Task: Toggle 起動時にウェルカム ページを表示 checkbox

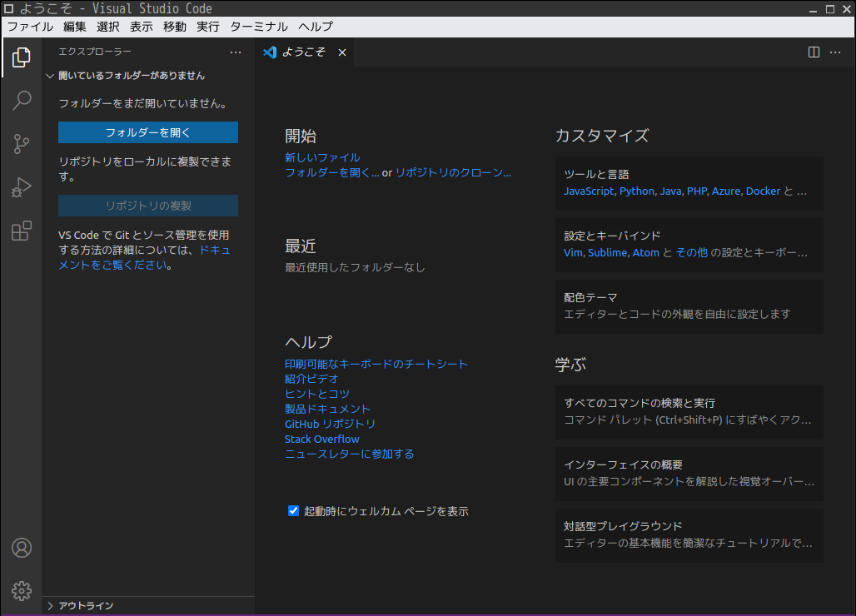Action: point(293,510)
